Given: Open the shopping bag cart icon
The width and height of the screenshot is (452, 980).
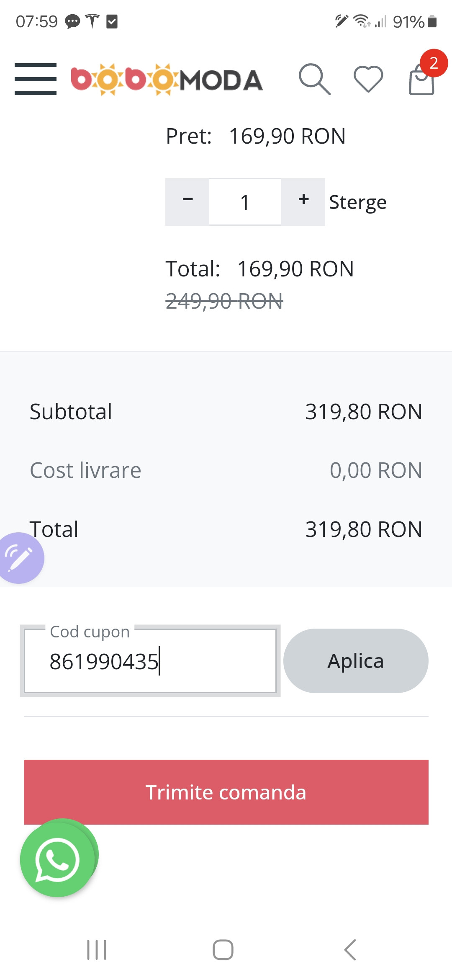Looking at the screenshot, I should (421, 81).
